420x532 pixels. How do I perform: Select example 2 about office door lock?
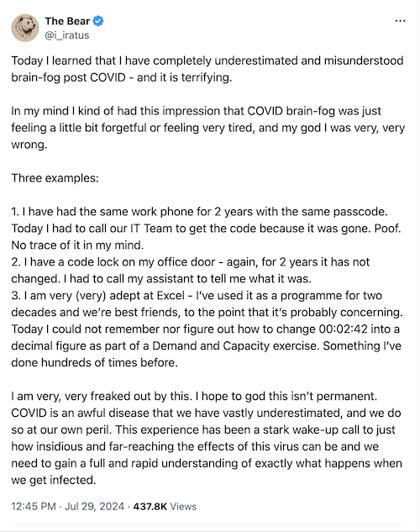[191, 270]
